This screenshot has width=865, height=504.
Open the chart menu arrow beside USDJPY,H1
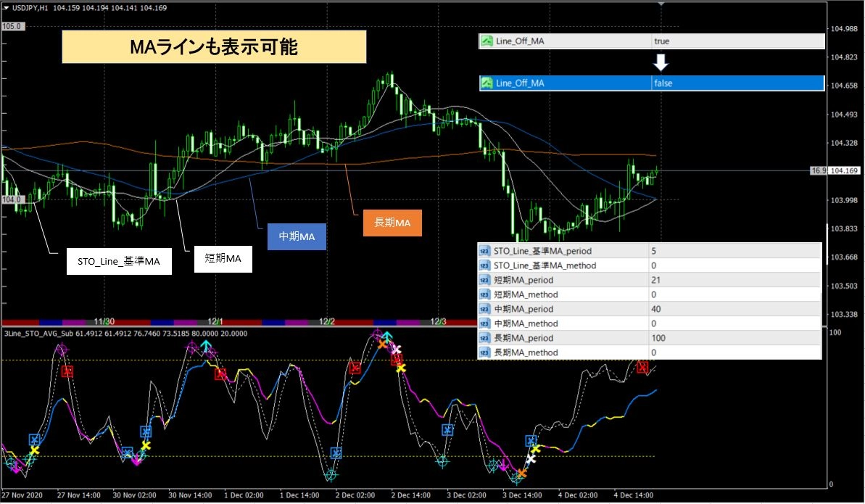6,8
